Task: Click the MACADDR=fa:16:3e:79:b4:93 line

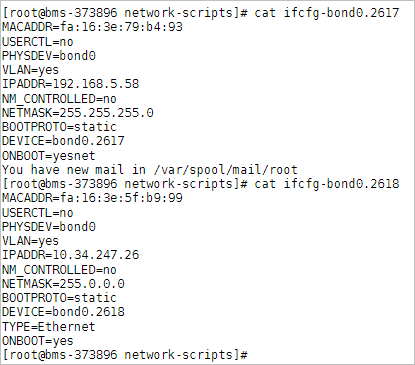Action: click(92, 27)
